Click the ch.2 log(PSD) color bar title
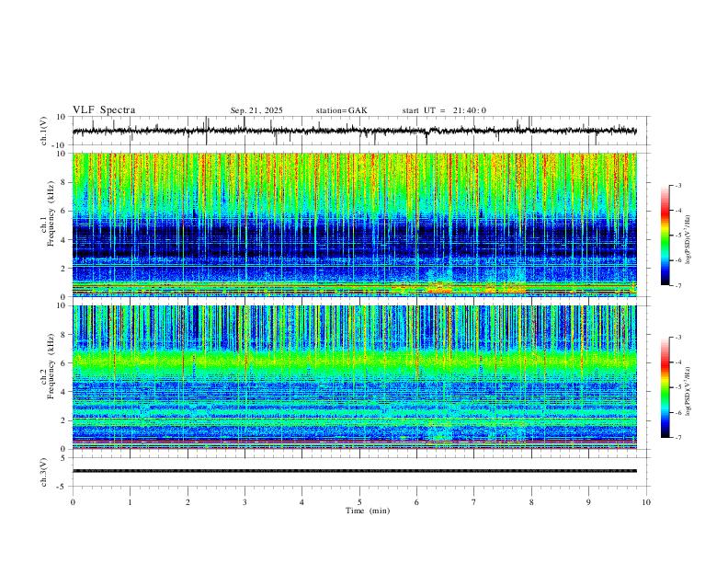The height and width of the screenshot is (563, 728). click(688, 392)
